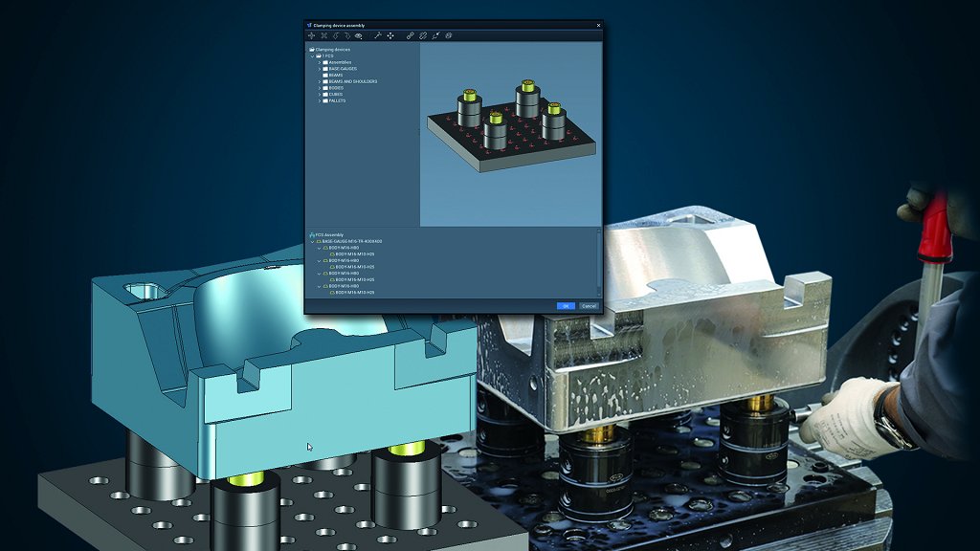This screenshot has width=980, height=551.
Task: Click the last toolbar icon on the right
Action: coord(448,35)
